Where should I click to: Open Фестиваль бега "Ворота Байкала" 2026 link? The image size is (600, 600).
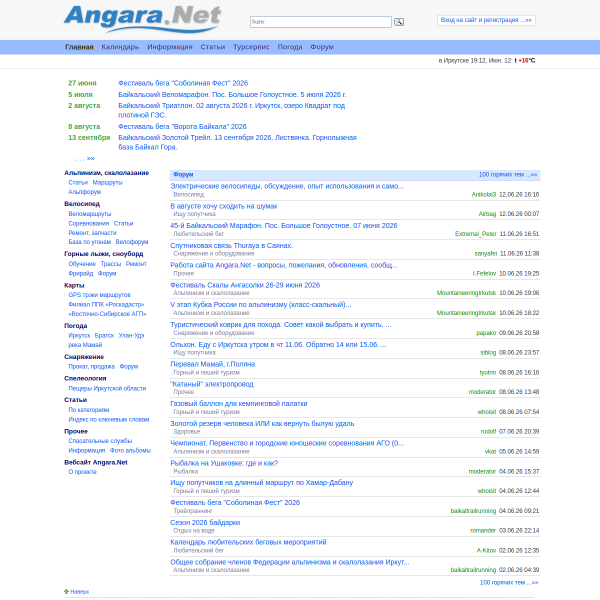pos(182,126)
